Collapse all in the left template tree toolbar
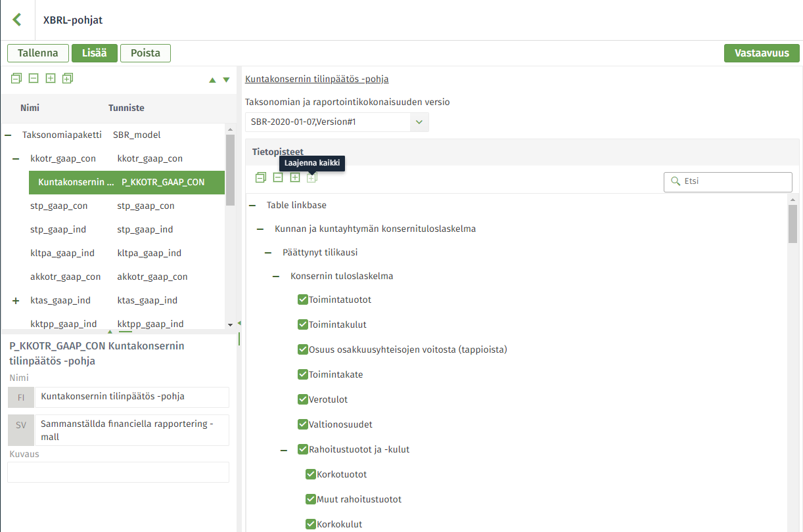 [x=16, y=78]
